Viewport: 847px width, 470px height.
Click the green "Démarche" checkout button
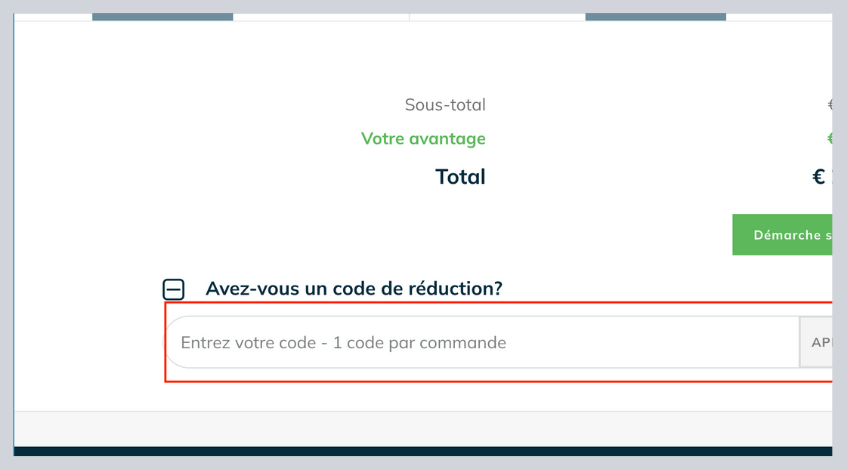tap(784, 234)
